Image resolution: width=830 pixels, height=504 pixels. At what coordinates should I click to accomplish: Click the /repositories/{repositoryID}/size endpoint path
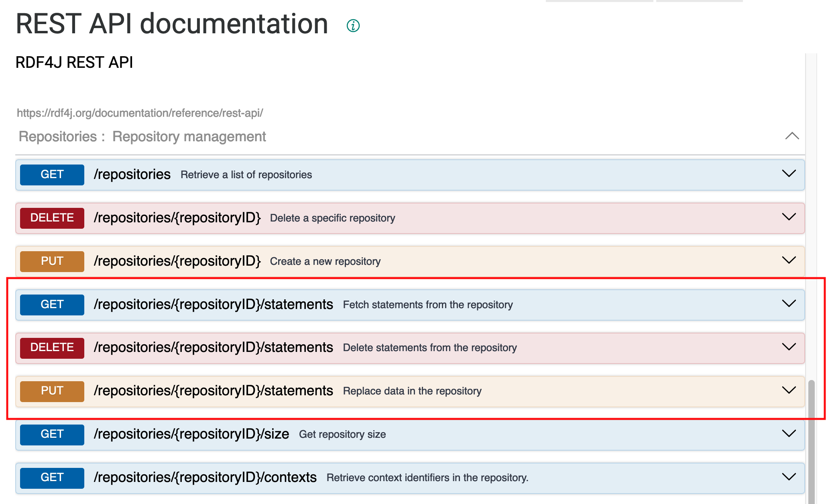coord(191,434)
